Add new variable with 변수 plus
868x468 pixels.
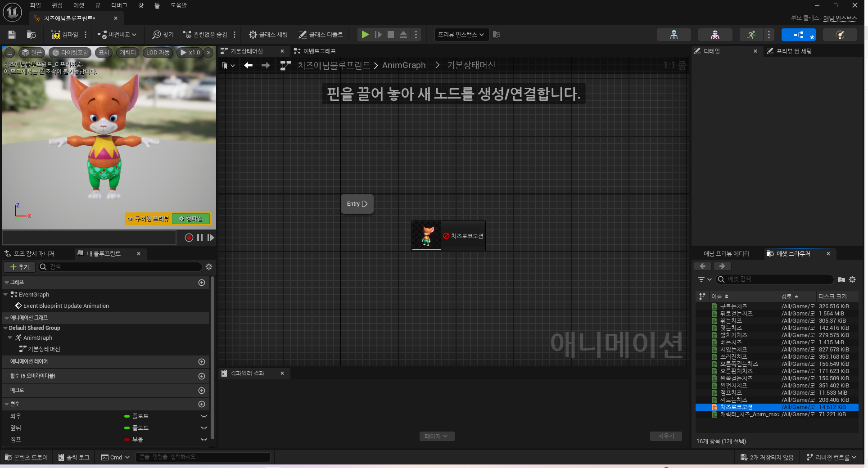(x=202, y=404)
